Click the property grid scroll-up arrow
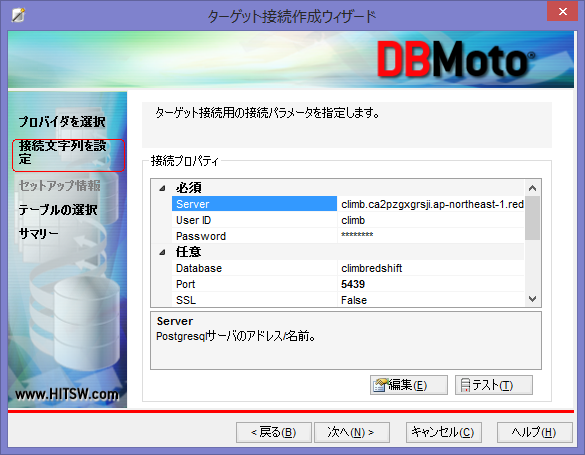The height and width of the screenshot is (455, 585). 532,188
